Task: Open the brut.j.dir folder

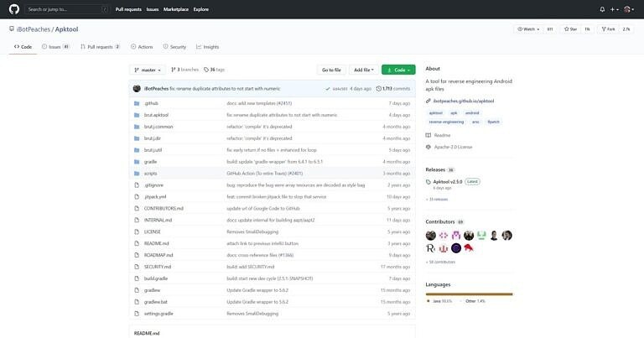Action: pos(153,138)
